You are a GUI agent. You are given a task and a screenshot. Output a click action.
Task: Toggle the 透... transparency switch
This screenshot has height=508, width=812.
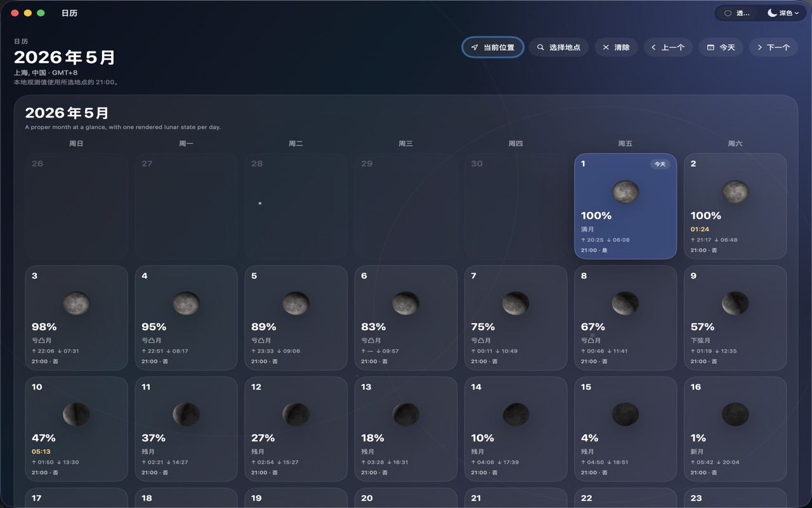737,13
